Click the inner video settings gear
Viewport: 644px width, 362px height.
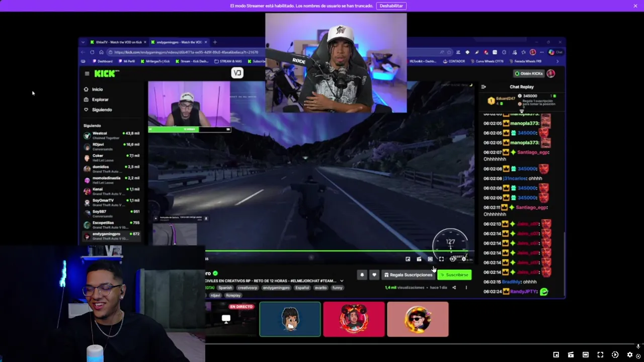click(464, 259)
